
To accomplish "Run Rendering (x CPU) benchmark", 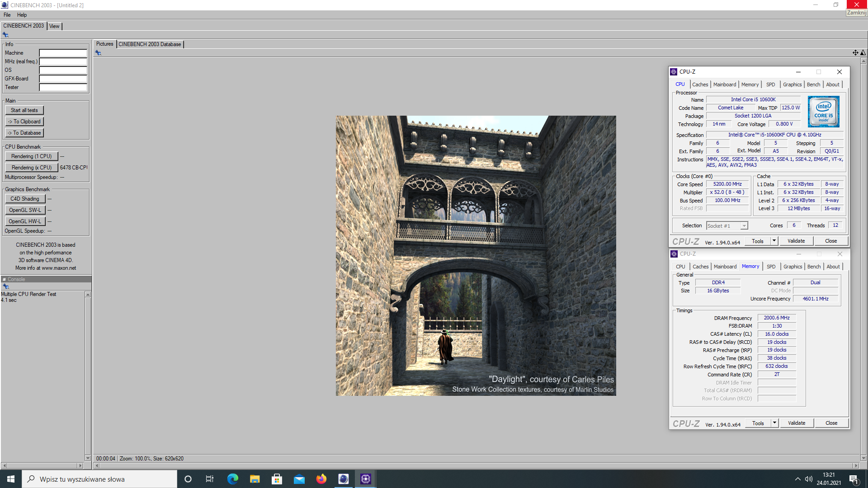I will [32, 168].
